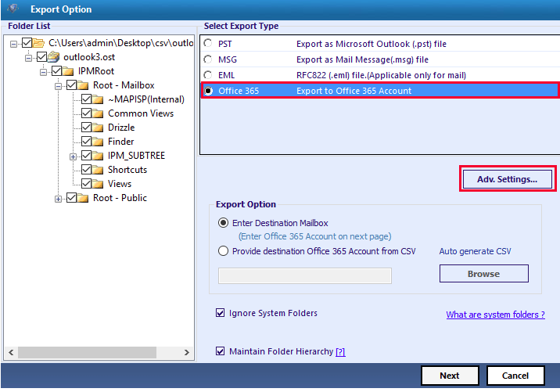This screenshot has height=392, width=560.
Task: Click the Browse button for CSV
Action: [484, 274]
